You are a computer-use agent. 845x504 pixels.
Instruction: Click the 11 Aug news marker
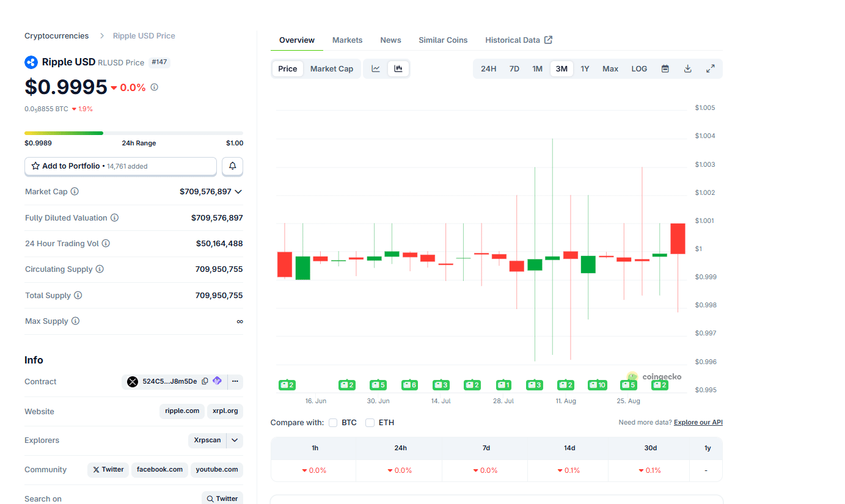pos(566,385)
